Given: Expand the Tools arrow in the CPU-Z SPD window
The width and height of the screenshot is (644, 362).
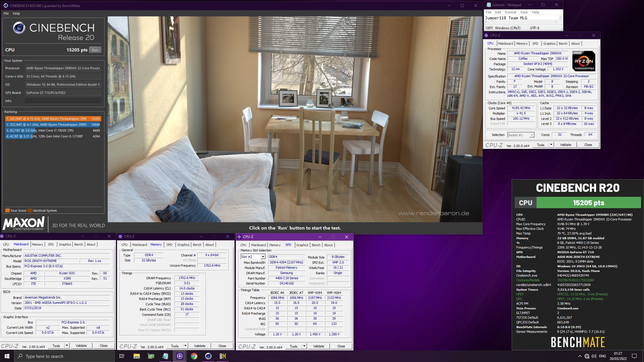Looking at the screenshot, I should (x=304, y=346).
